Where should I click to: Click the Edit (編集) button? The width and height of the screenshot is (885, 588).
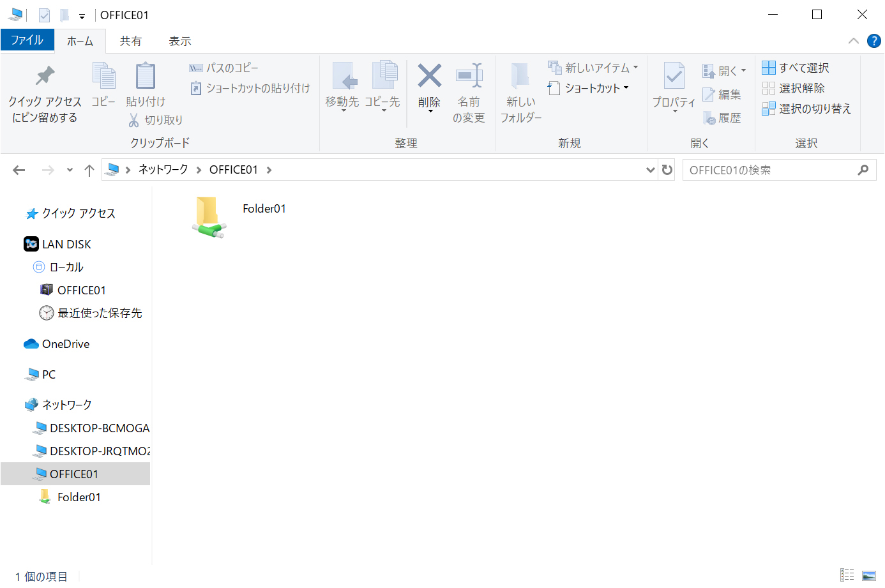click(x=722, y=94)
